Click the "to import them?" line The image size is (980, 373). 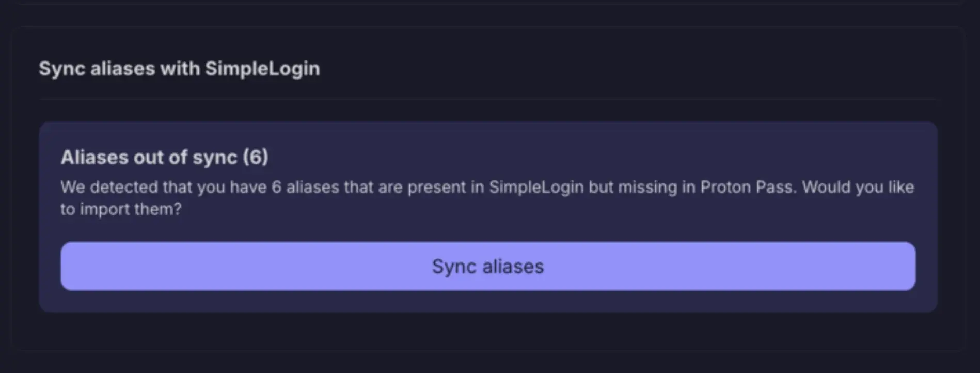click(121, 209)
